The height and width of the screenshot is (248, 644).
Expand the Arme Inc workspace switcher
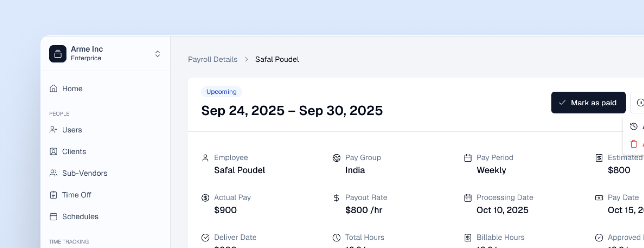pos(157,54)
